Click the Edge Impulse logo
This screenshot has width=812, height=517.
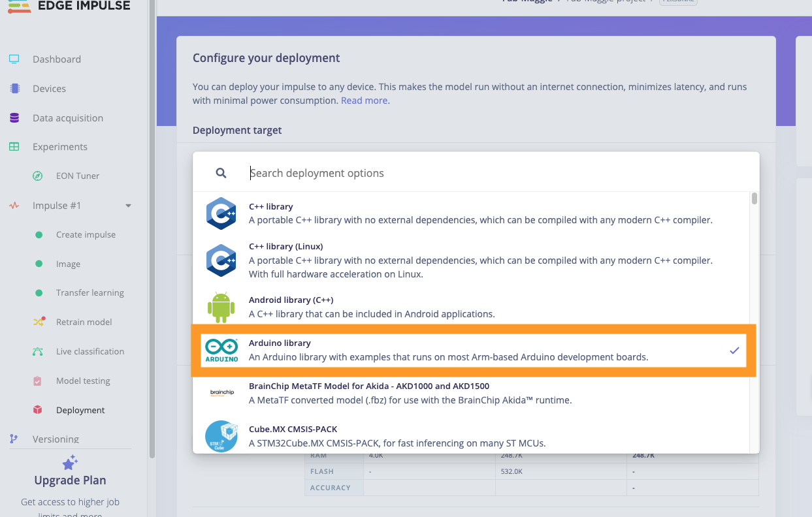[x=69, y=5]
